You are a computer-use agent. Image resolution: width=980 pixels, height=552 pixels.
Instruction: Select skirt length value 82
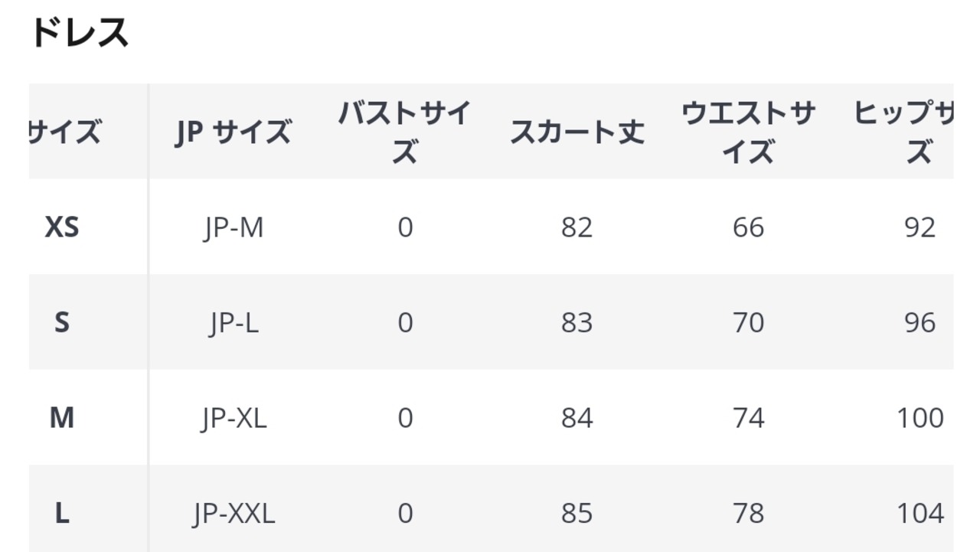pos(577,227)
